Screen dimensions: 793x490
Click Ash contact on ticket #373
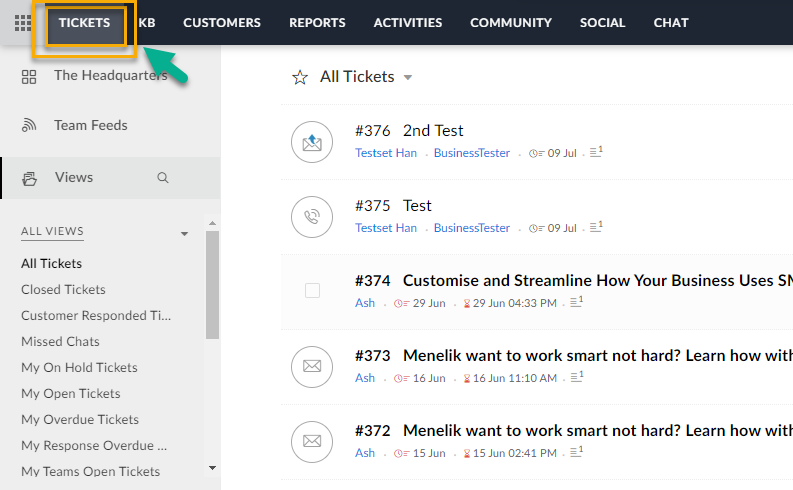[x=365, y=378]
